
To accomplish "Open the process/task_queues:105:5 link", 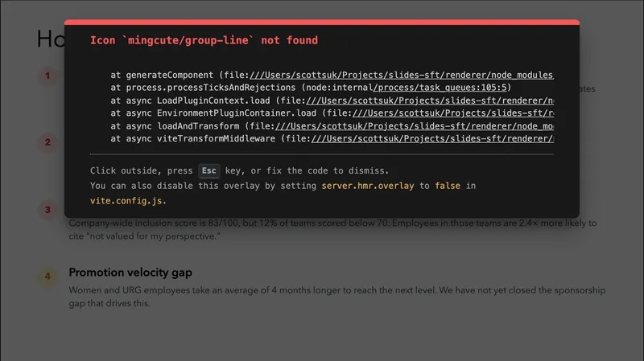I will tap(443, 87).
